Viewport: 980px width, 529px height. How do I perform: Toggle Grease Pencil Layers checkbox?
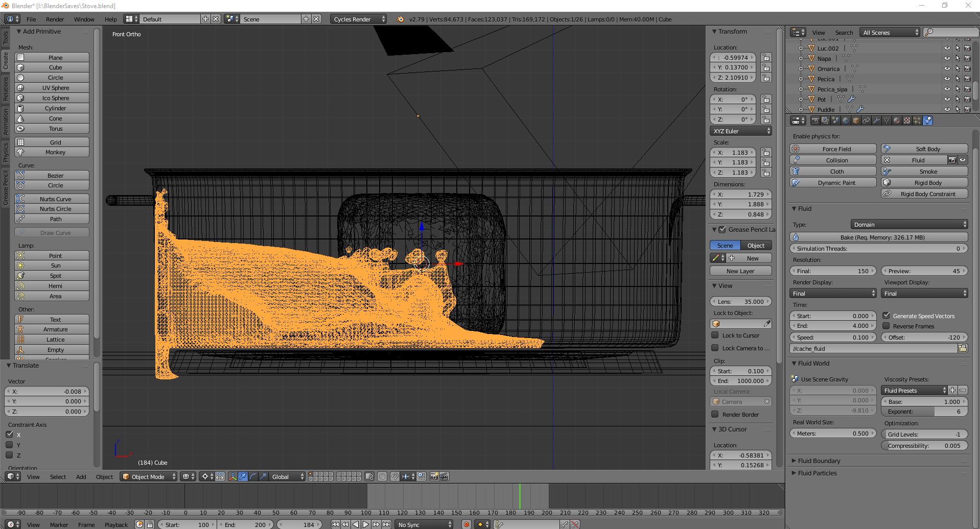pyautogui.click(x=722, y=229)
